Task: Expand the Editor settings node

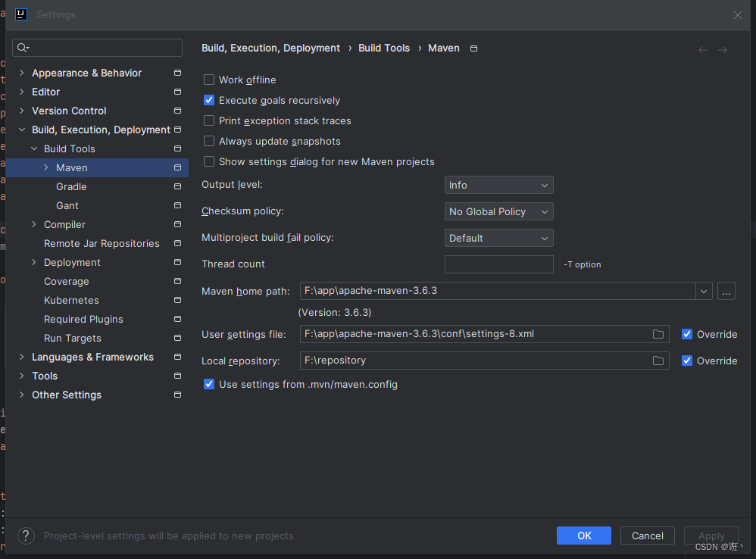Action: pos(22,92)
